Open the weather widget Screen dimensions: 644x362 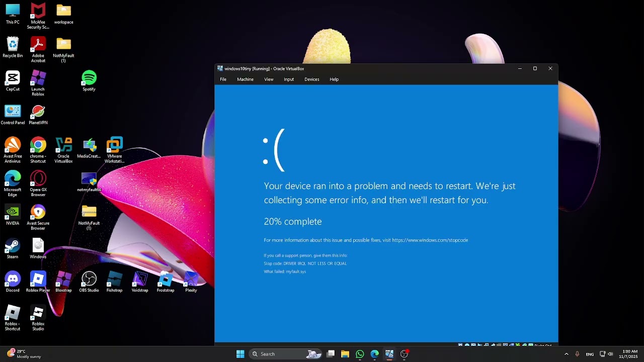24,354
